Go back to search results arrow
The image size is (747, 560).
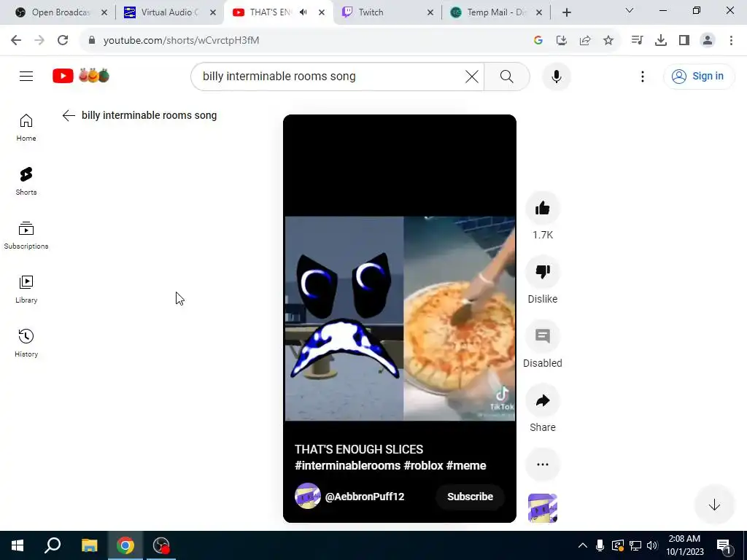[x=69, y=115]
